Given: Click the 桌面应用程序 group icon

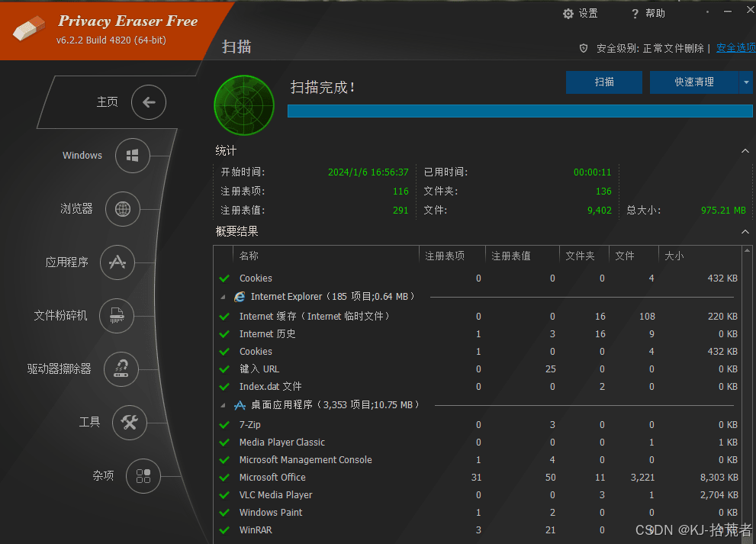Looking at the screenshot, I should click(240, 405).
